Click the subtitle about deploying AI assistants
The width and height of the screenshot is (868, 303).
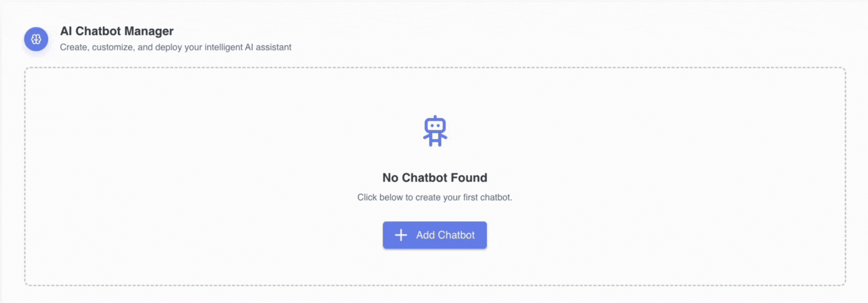coord(176,47)
